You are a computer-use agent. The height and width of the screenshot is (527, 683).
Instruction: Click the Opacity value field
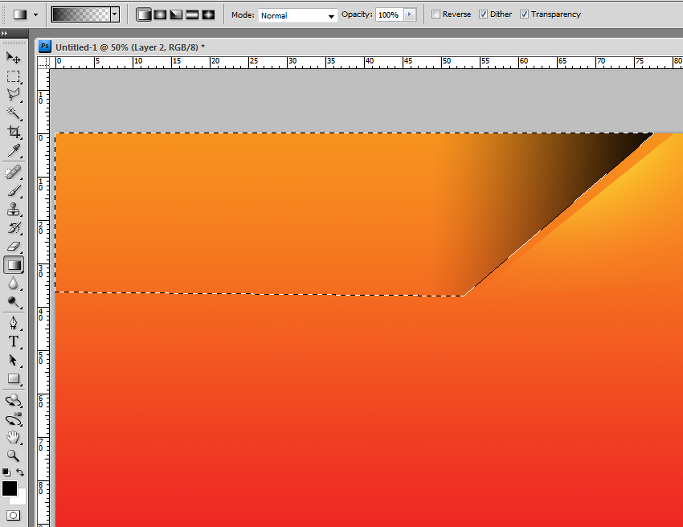pos(389,15)
